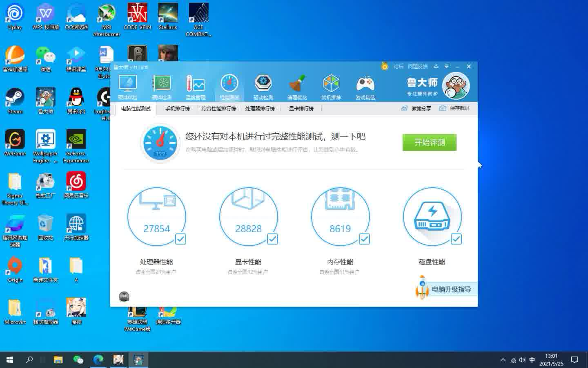Open 温度管理 temperature management
588x368 pixels.
pyautogui.click(x=196, y=87)
